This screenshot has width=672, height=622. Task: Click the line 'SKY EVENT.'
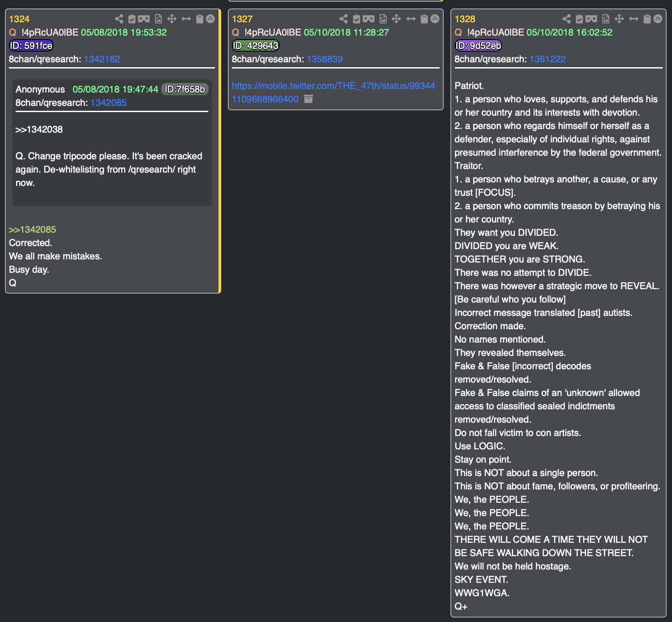coord(481,579)
